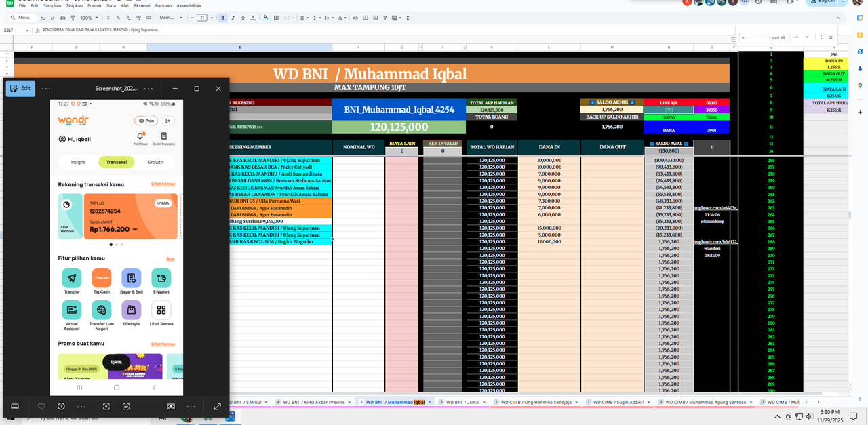Open the fill color picker
The image size is (868, 425).
point(266,18)
